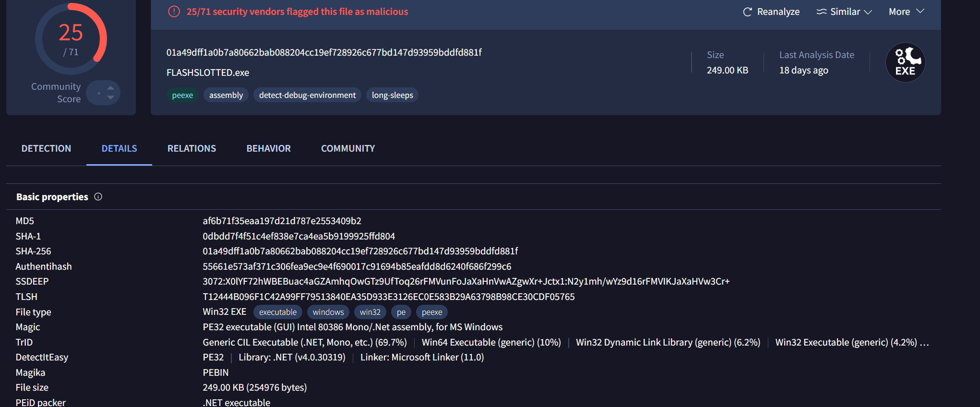
Task: Open the BEHAVIOR tab
Action: (268, 149)
